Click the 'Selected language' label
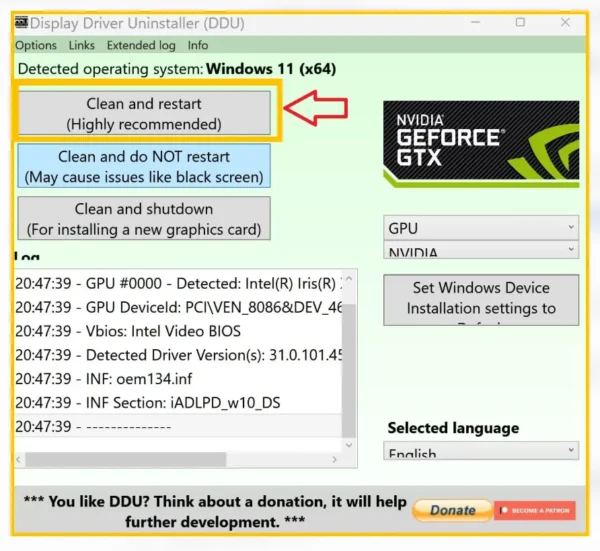This screenshot has height=551, width=600. click(x=453, y=428)
